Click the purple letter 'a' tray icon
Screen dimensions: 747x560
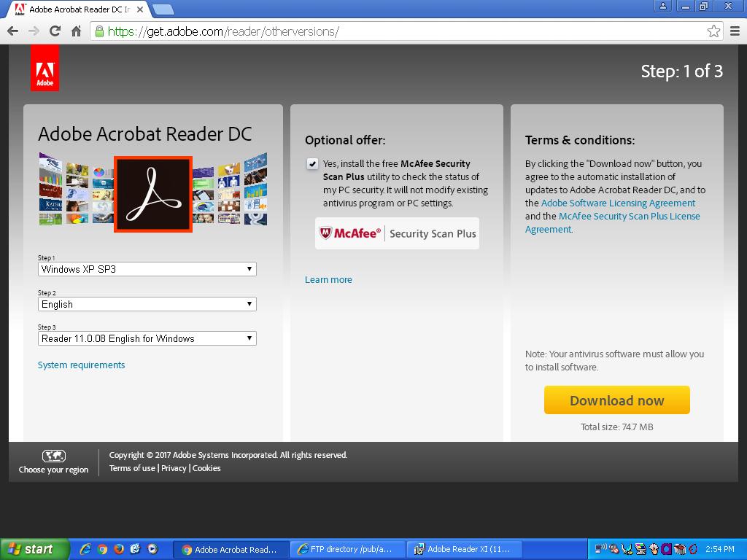666,550
